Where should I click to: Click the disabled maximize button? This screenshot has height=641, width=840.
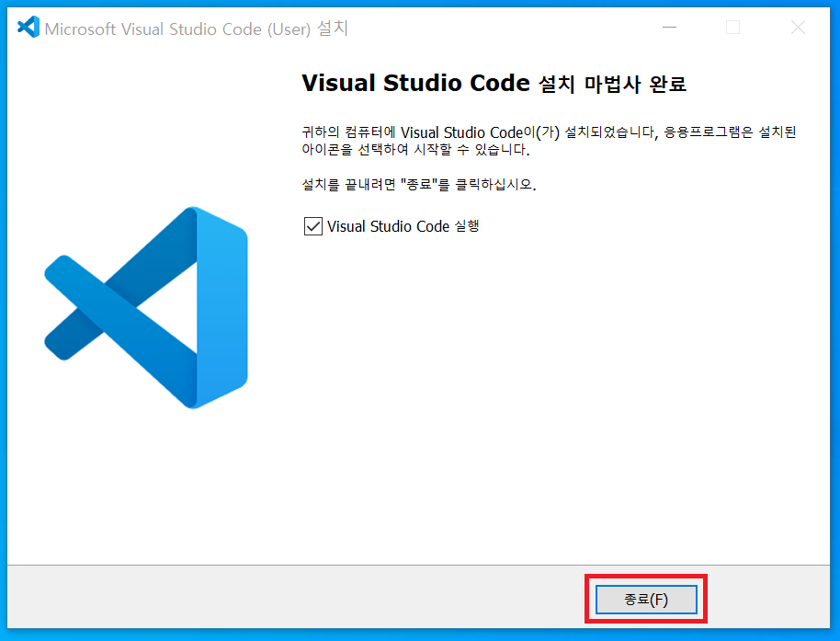point(732,28)
